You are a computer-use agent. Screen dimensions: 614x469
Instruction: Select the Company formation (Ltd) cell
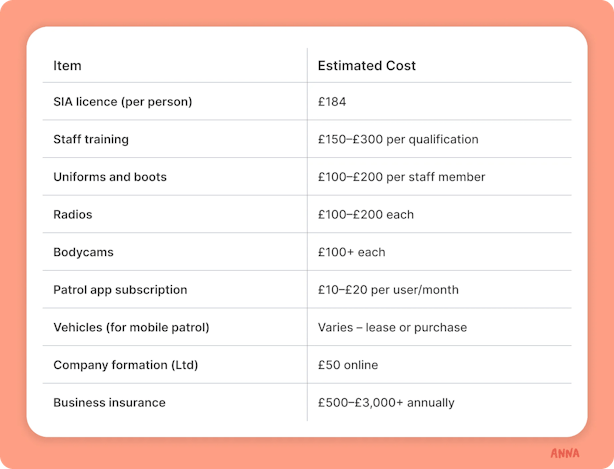click(x=126, y=365)
